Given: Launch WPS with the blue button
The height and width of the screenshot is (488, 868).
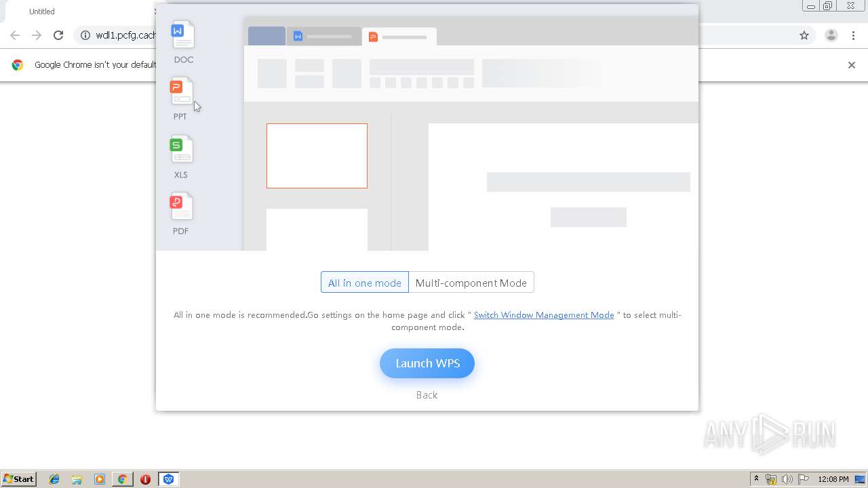Looking at the screenshot, I should pyautogui.click(x=427, y=363).
